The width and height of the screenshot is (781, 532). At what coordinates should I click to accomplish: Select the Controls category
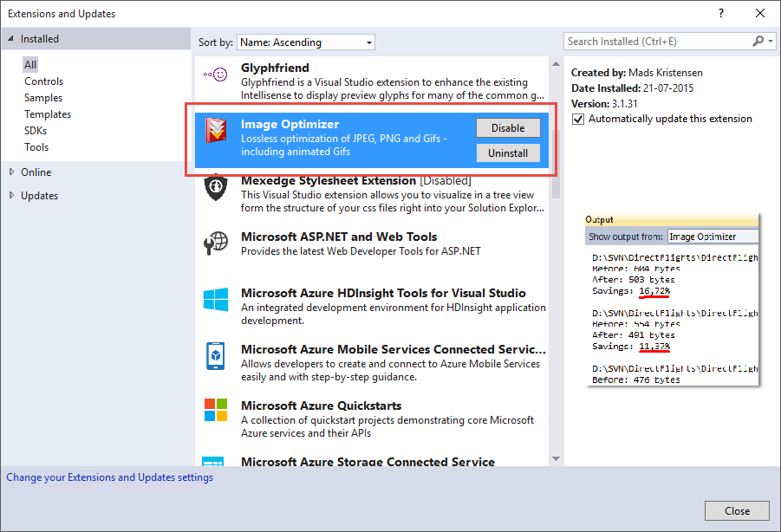44,81
